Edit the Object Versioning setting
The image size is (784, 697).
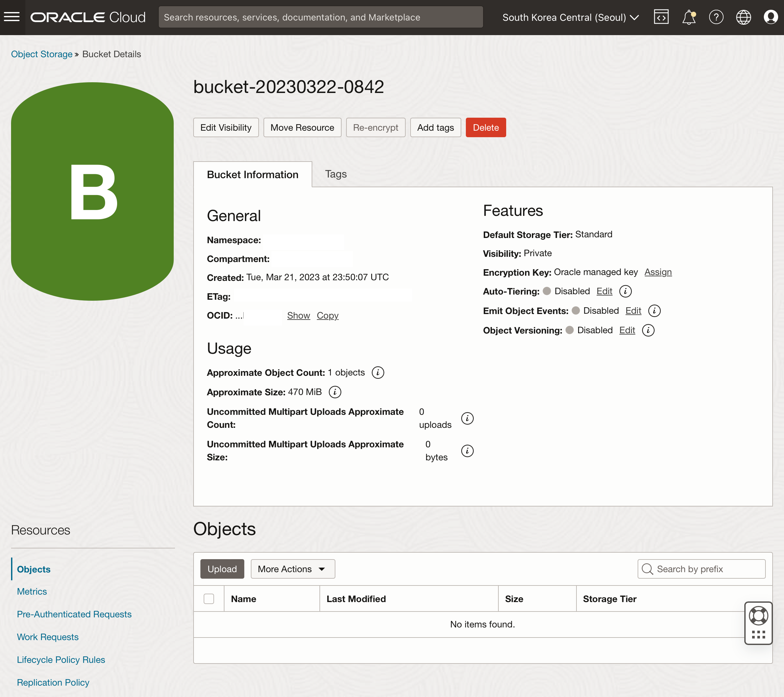tap(627, 331)
